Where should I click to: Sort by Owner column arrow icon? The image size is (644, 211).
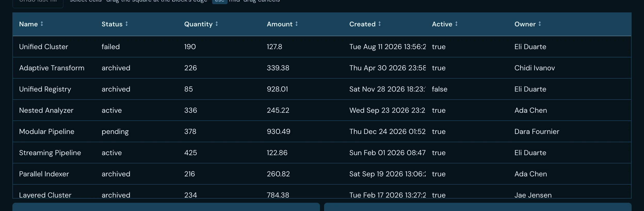pyautogui.click(x=540, y=24)
